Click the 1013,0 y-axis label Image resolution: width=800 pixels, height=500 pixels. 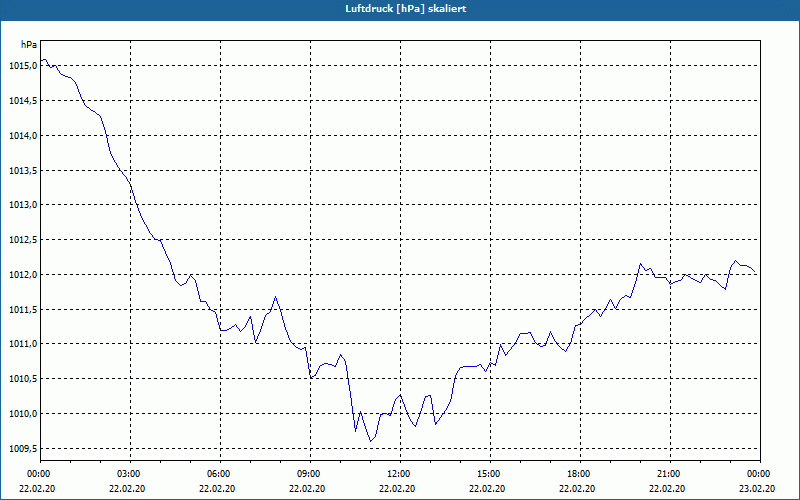pos(23,205)
